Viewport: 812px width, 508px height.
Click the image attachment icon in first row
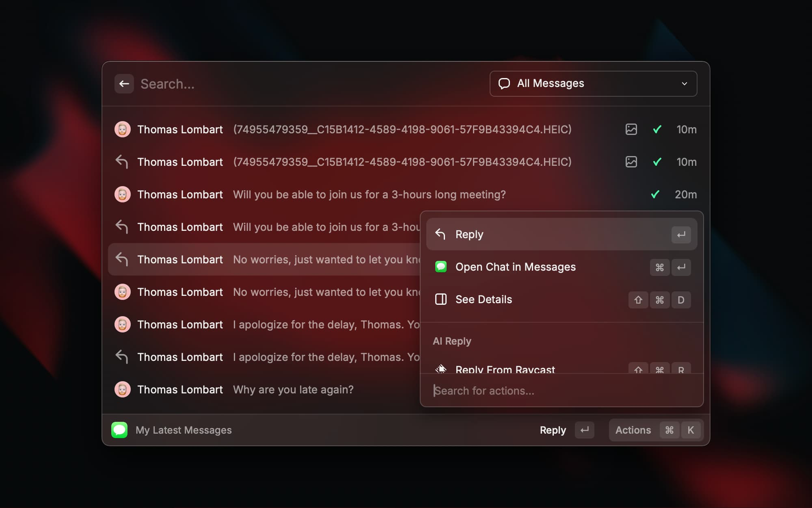631,129
